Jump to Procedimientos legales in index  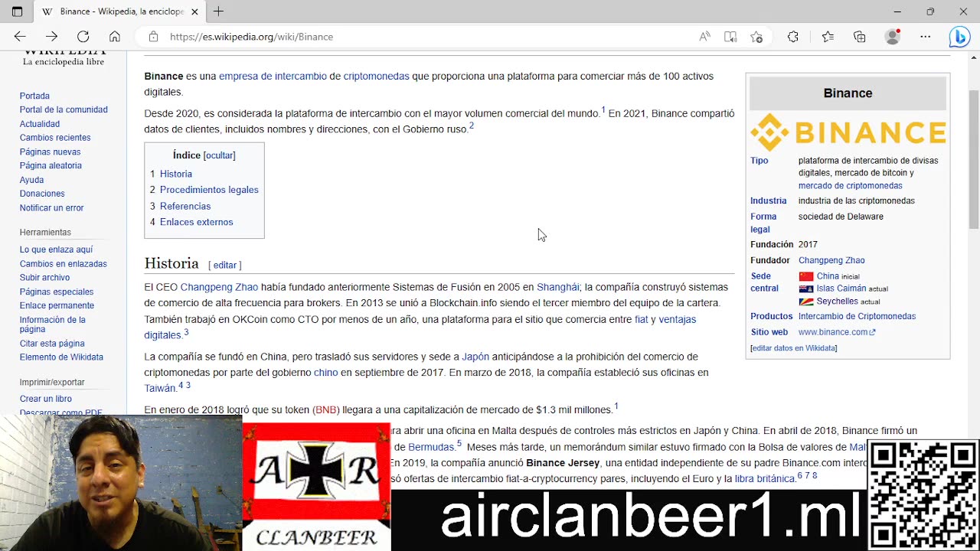pos(209,190)
